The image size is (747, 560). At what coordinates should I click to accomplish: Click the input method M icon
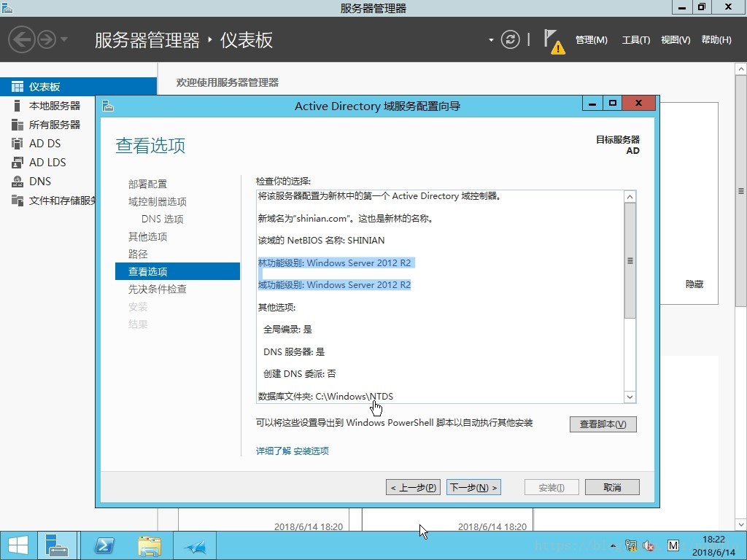tap(673, 545)
